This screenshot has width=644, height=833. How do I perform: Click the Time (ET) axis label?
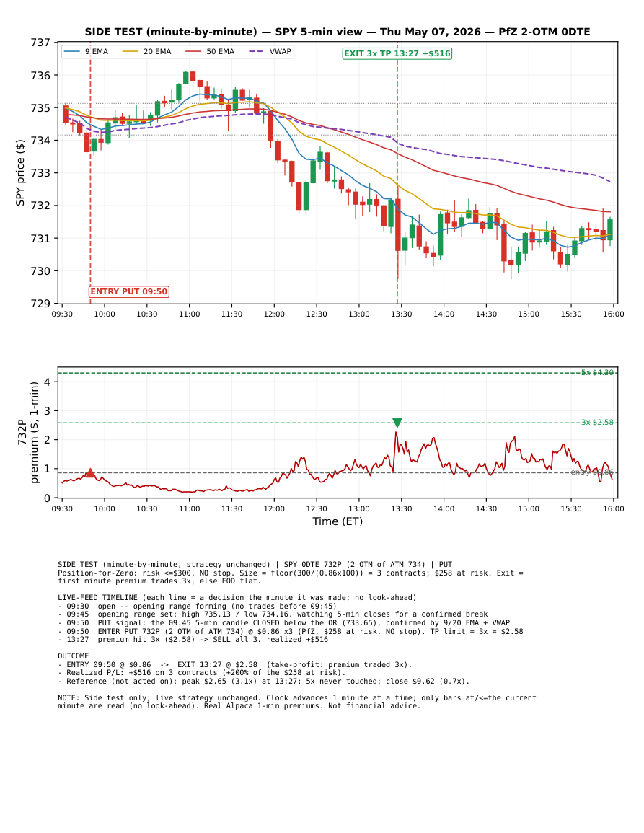pyautogui.click(x=338, y=521)
